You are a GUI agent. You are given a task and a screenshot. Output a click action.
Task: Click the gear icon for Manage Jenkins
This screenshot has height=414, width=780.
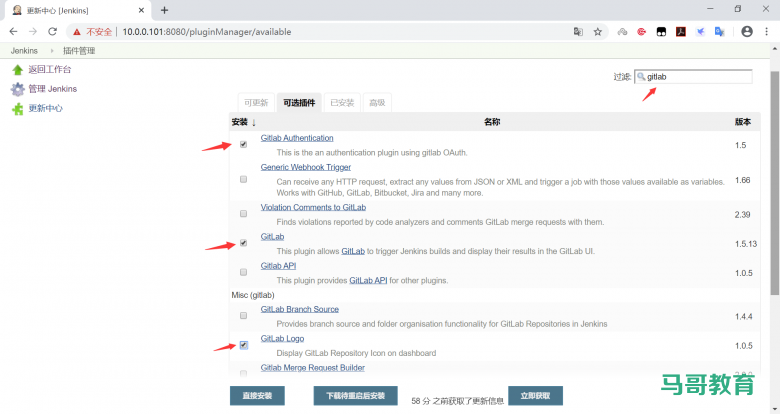coord(17,89)
